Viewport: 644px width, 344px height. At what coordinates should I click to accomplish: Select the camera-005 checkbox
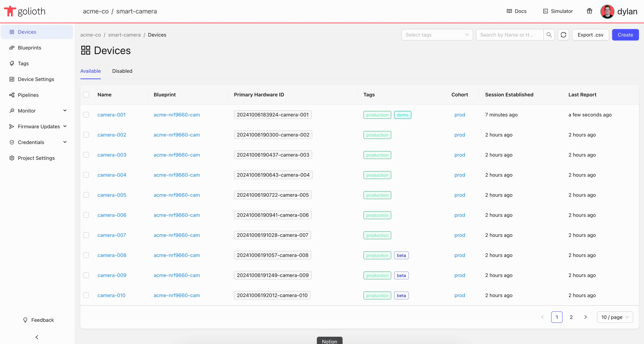(86, 195)
